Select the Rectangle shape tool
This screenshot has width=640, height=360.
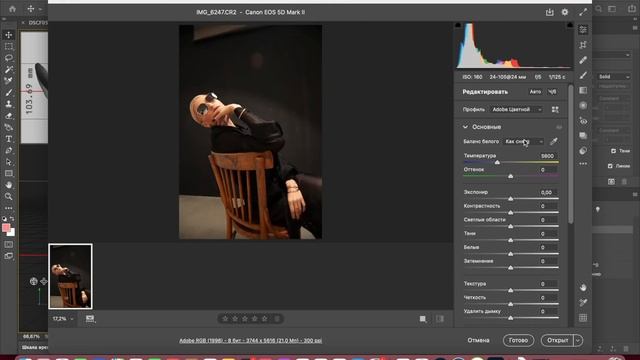(x=9, y=173)
